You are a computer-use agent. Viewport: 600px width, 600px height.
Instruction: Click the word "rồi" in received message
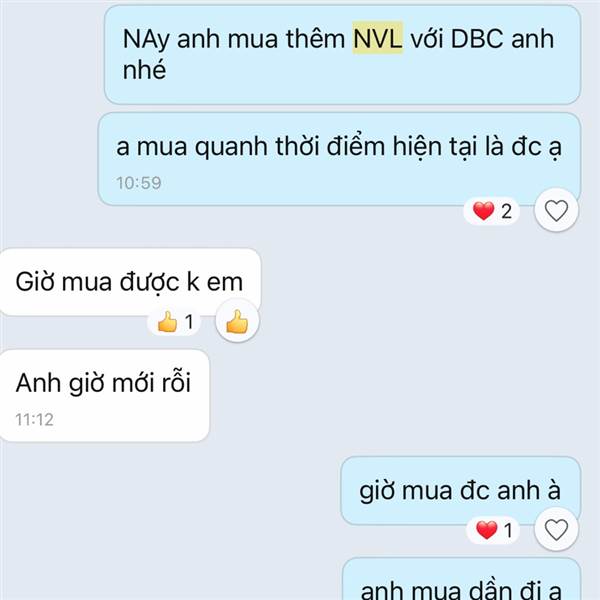point(176,381)
